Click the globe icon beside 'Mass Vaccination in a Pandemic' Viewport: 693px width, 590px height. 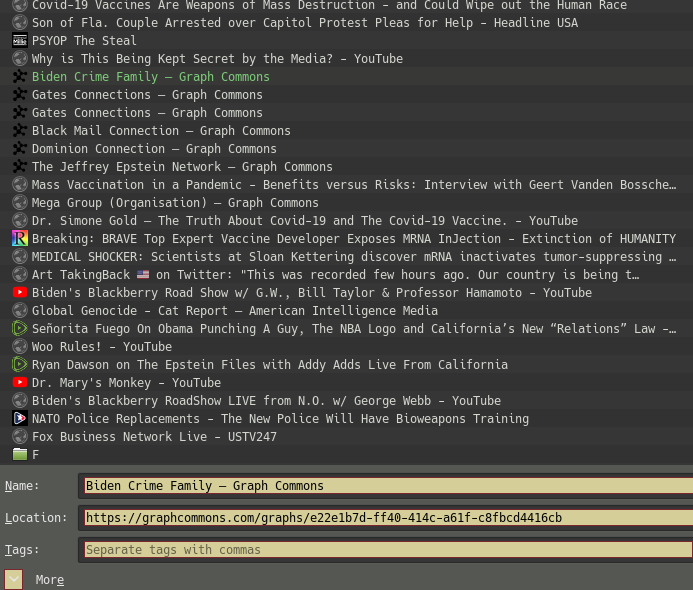point(19,185)
